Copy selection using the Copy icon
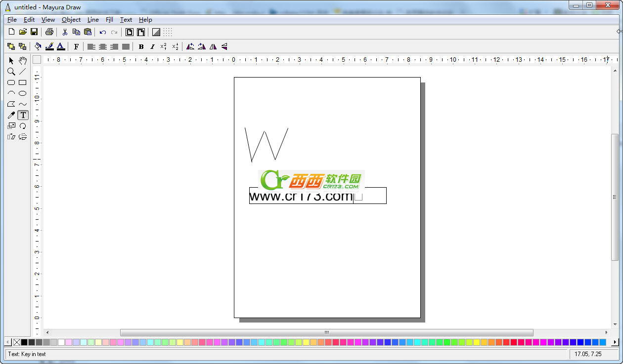623x364 pixels. (76, 32)
